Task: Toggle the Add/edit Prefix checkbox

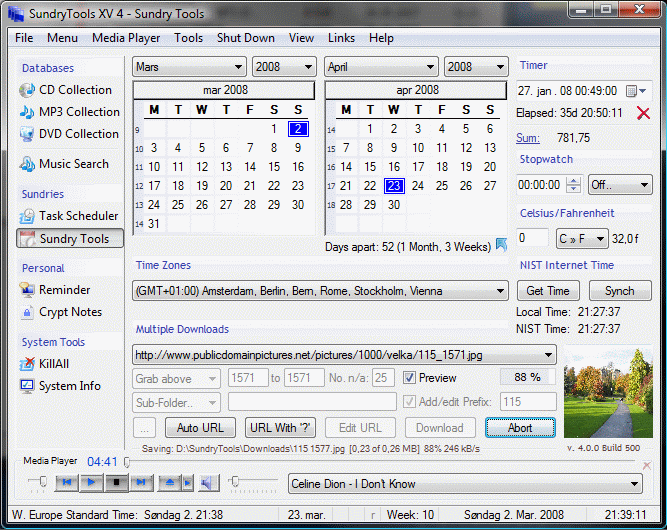Action: (409, 402)
